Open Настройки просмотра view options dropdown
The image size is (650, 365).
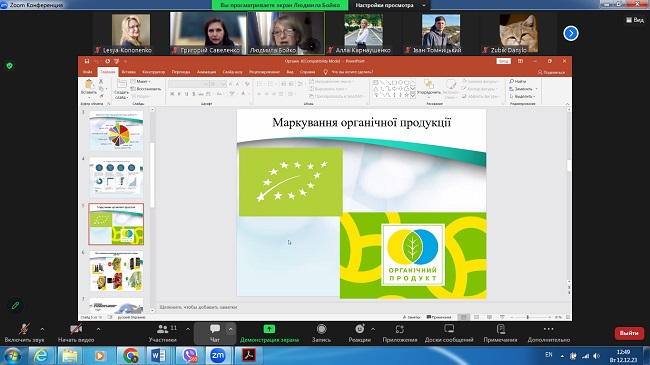tap(390, 5)
